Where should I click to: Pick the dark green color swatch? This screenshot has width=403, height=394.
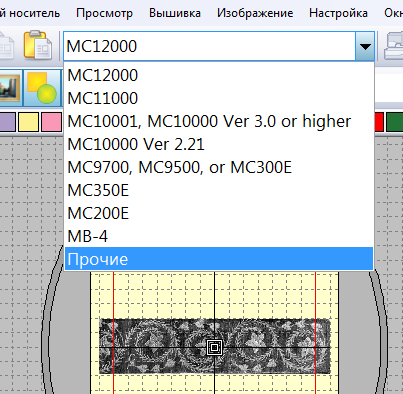[x=395, y=122]
